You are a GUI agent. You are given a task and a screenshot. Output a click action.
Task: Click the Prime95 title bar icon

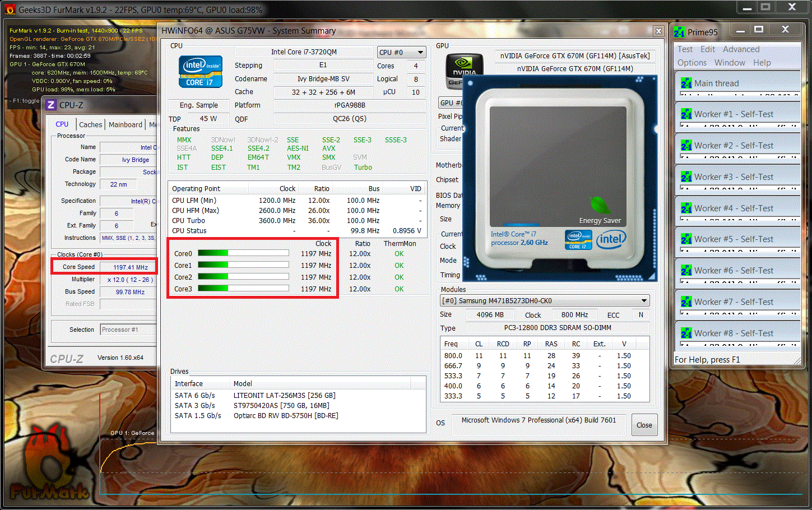click(679, 32)
